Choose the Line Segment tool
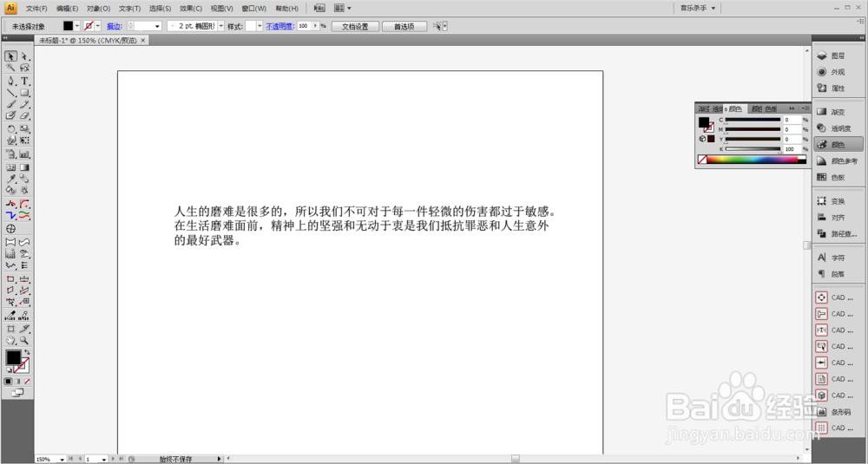This screenshot has width=868, height=464. (x=10, y=93)
